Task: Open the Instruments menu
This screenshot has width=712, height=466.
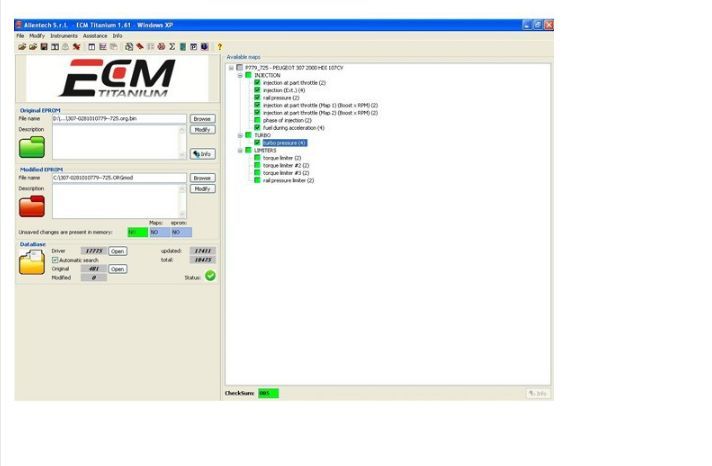Action: coord(64,35)
